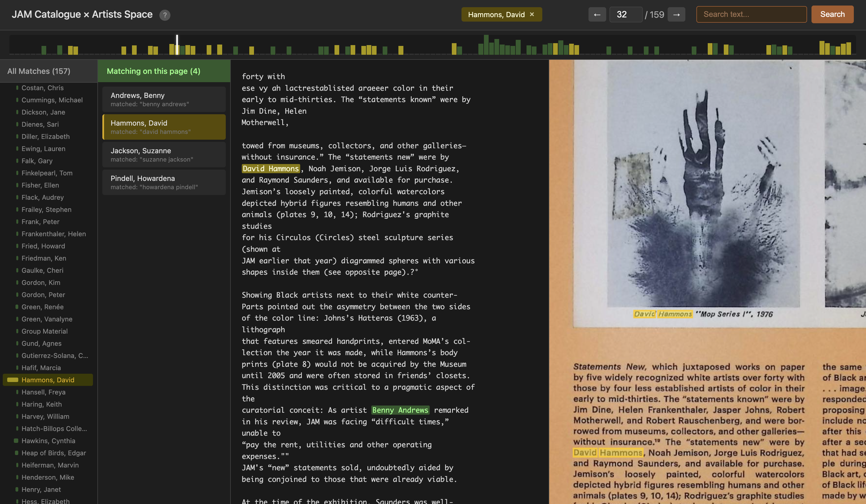Click the tallest green bar in page histogram
Image resolution: width=866 pixels, height=504 pixels.
(486, 45)
